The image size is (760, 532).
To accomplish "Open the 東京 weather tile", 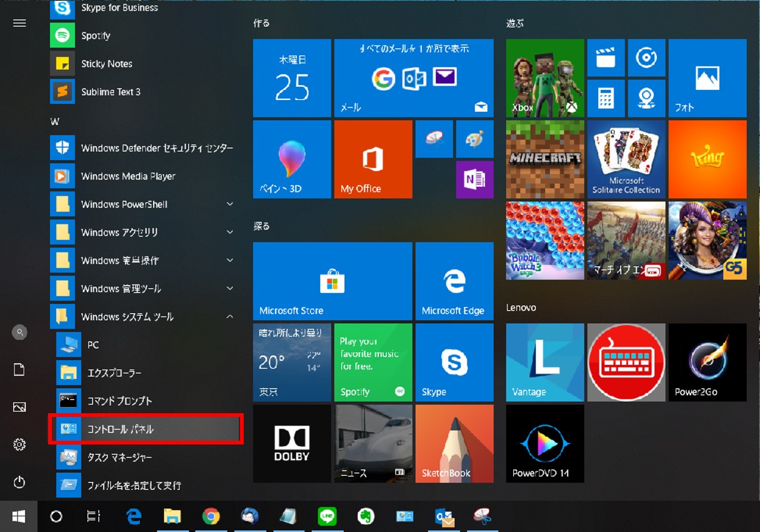I will coord(292,363).
